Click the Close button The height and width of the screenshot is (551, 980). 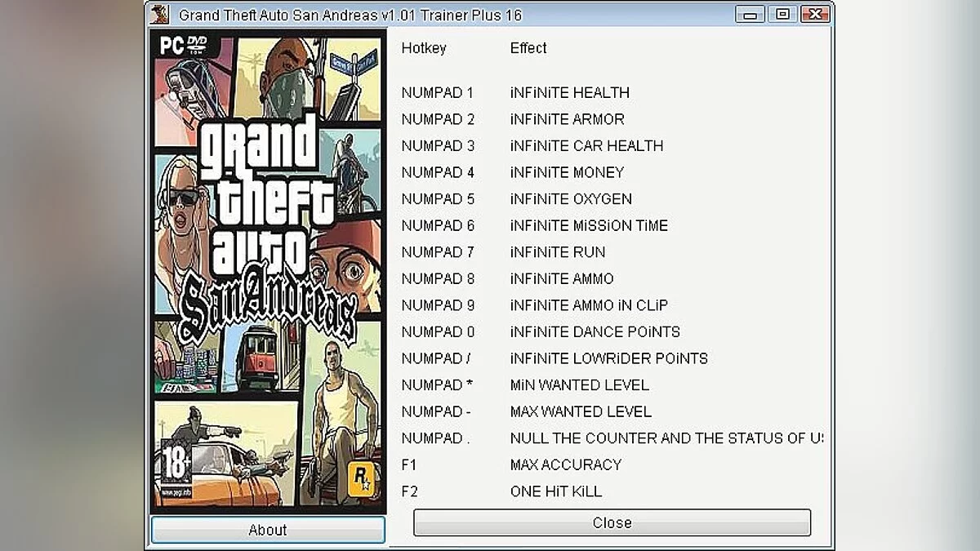(612, 522)
